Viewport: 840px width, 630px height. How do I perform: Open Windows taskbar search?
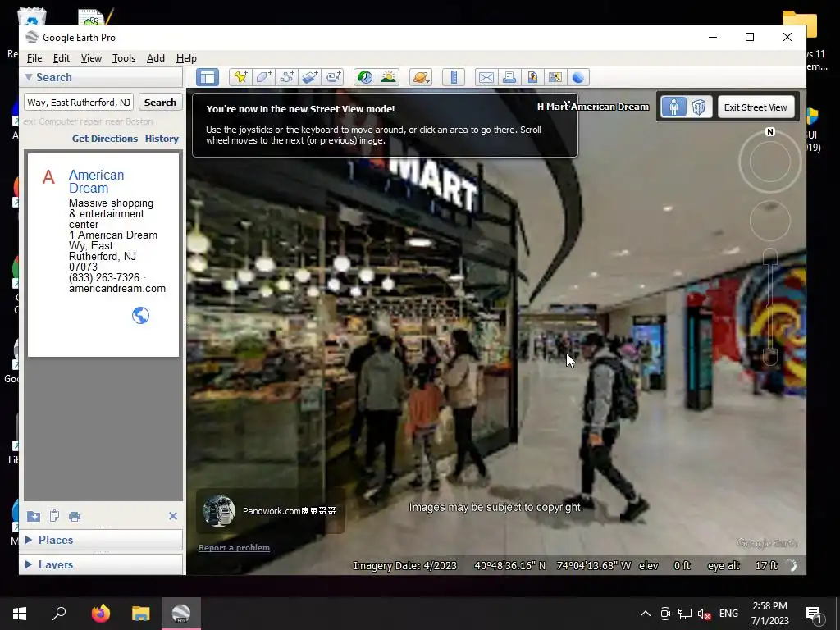[x=59, y=614]
